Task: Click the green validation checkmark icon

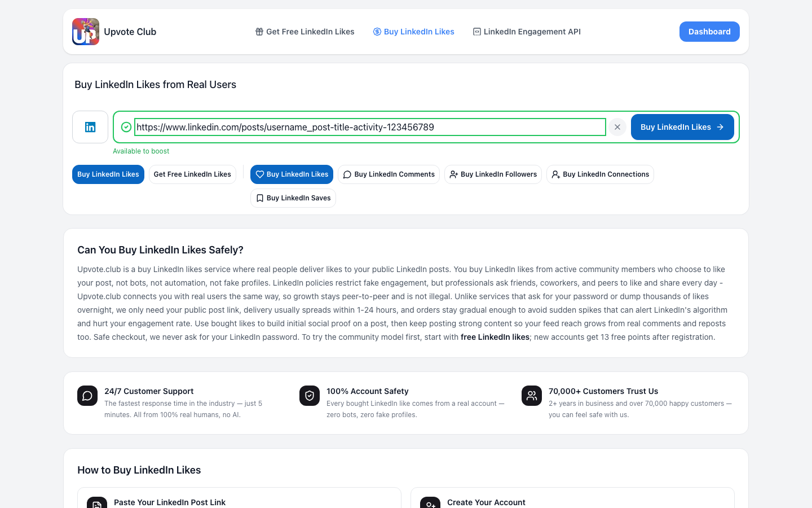Action: tap(126, 127)
